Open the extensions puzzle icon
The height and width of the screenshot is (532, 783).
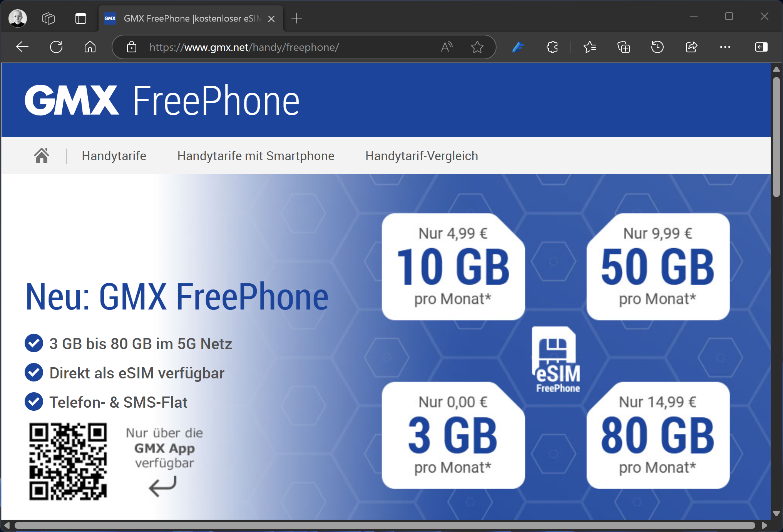(x=552, y=47)
